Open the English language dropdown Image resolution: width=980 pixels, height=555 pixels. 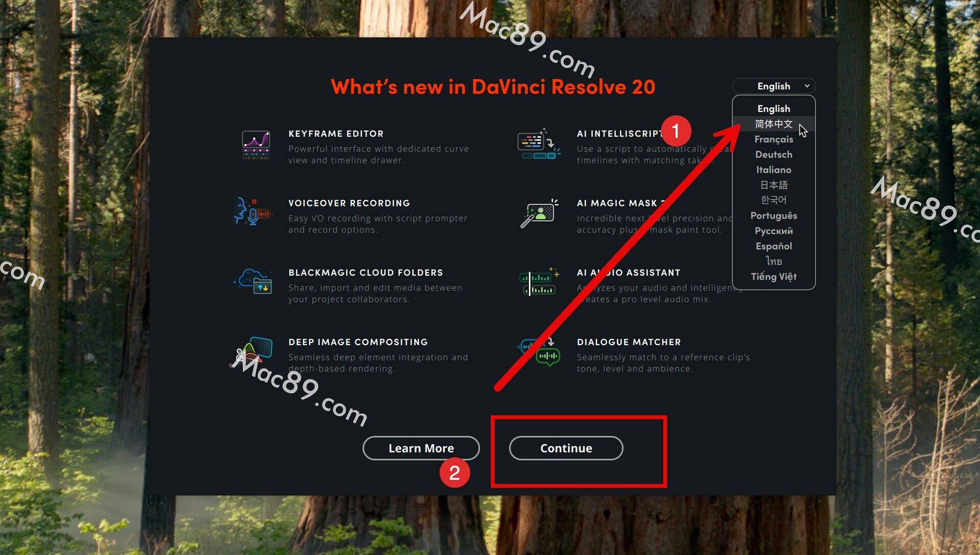click(774, 86)
